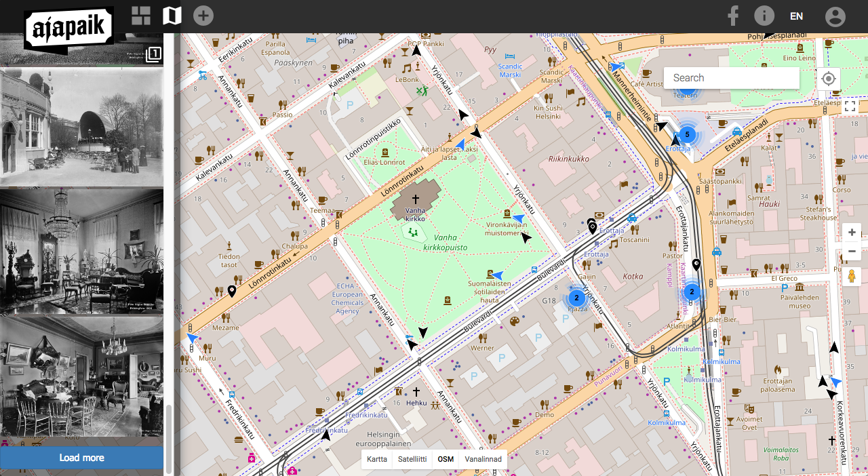Zoom in on the map
This screenshot has width=868, height=476.
click(x=852, y=232)
